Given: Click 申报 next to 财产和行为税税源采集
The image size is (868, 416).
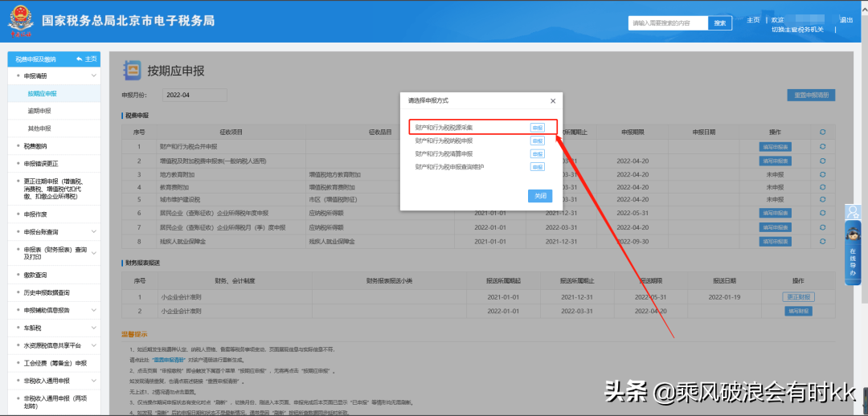Looking at the screenshot, I should [537, 128].
